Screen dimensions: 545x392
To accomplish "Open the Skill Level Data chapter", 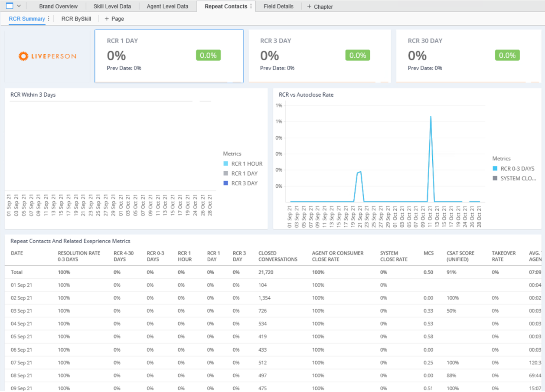I will pyautogui.click(x=112, y=7).
